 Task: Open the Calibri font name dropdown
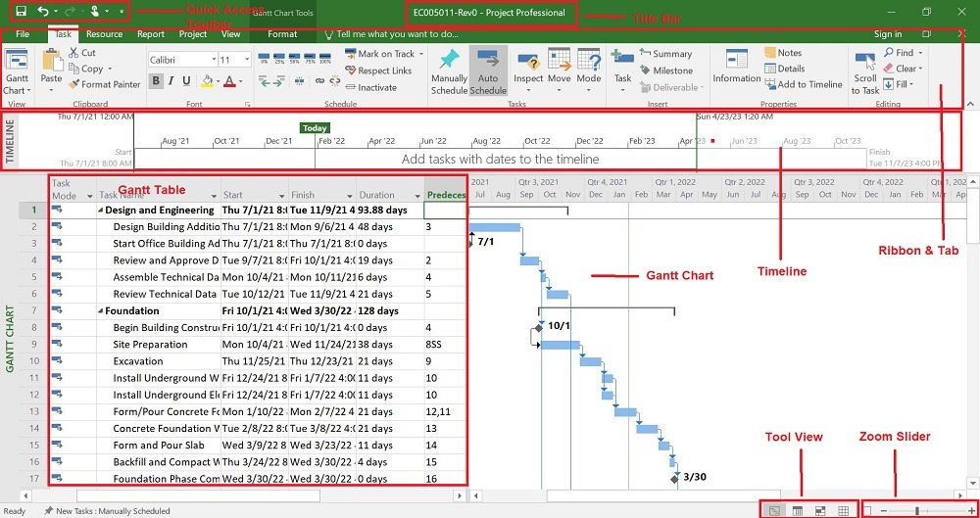[214, 60]
